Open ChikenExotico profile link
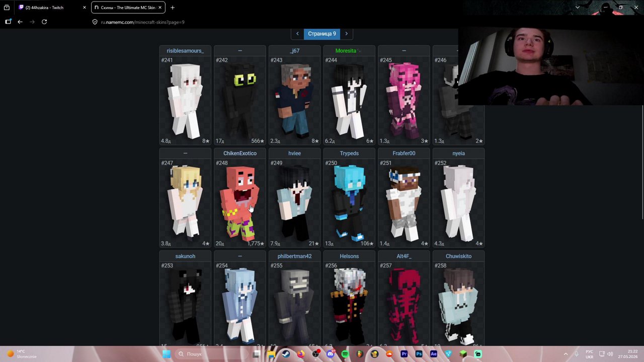Screen dimensions: 644x362 coord(240,153)
